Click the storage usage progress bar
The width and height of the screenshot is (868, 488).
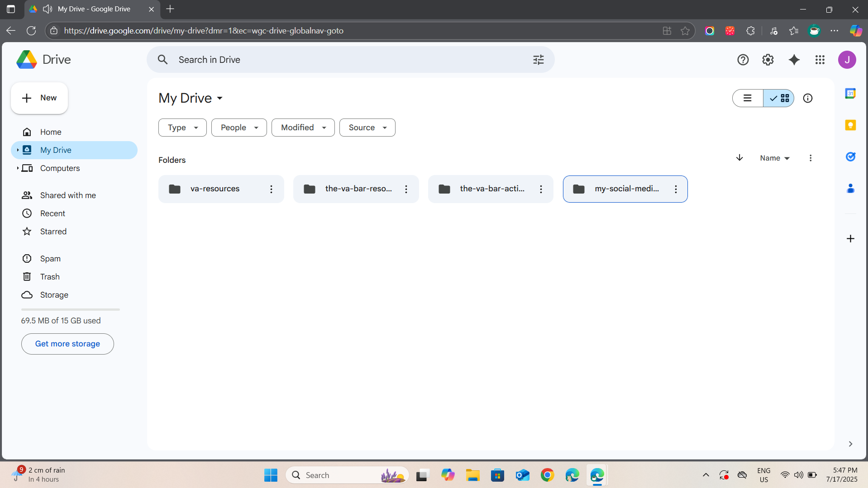(x=71, y=309)
